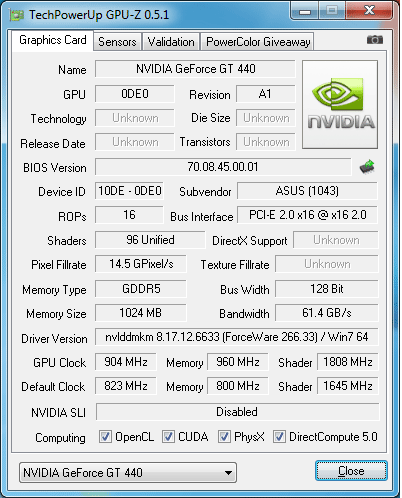Click the Memory Size value 1024 MB

[x=141, y=313]
